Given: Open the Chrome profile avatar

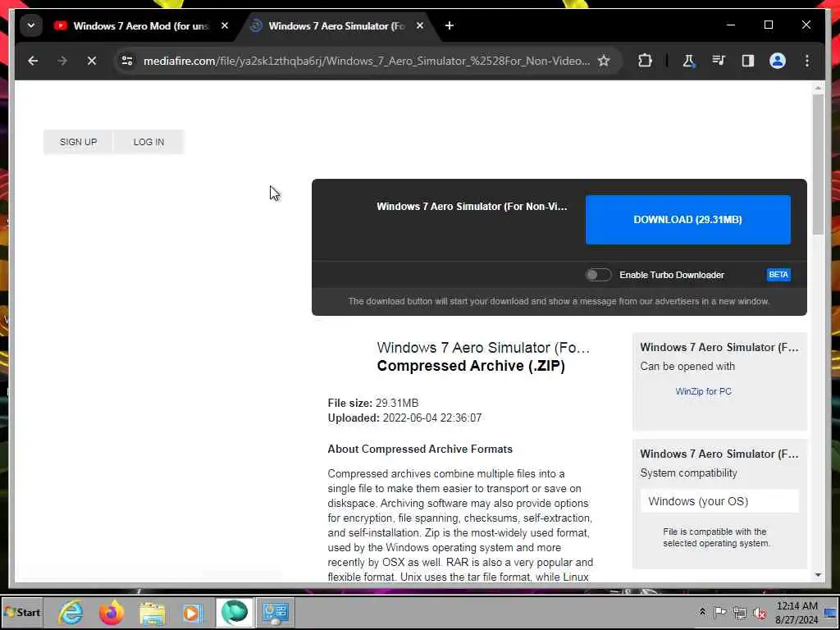Looking at the screenshot, I should [x=778, y=61].
